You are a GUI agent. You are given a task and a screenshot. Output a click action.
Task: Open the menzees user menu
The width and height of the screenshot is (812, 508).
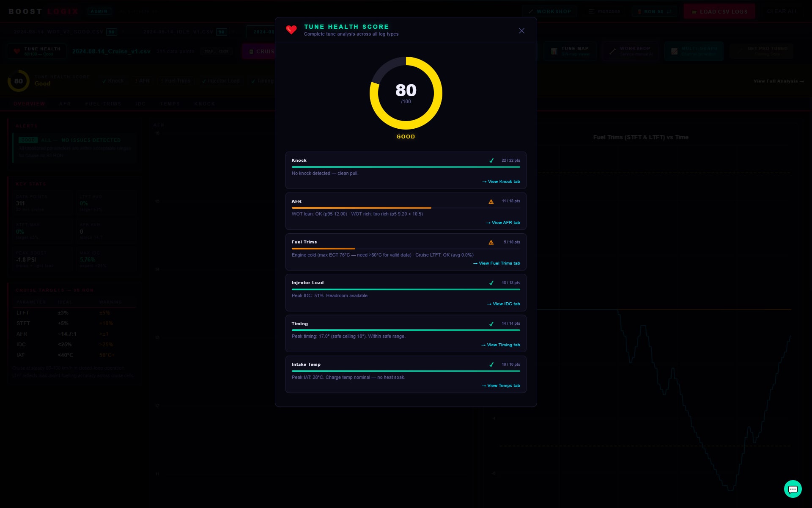pyautogui.click(x=604, y=11)
